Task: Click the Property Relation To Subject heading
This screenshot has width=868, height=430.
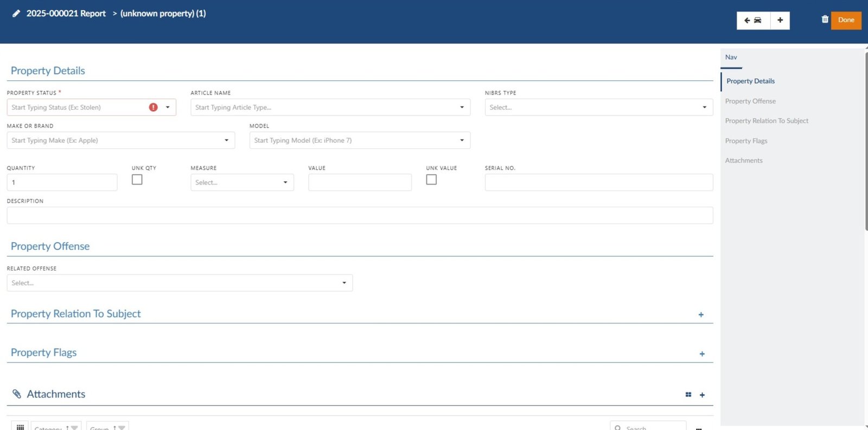Action: pyautogui.click(x=75, y=314)
